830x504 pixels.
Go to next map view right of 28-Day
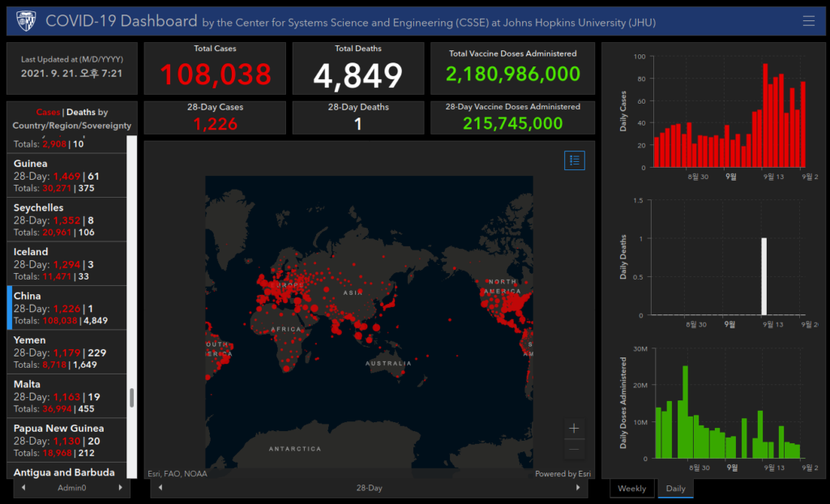click(x=577, y=488)
